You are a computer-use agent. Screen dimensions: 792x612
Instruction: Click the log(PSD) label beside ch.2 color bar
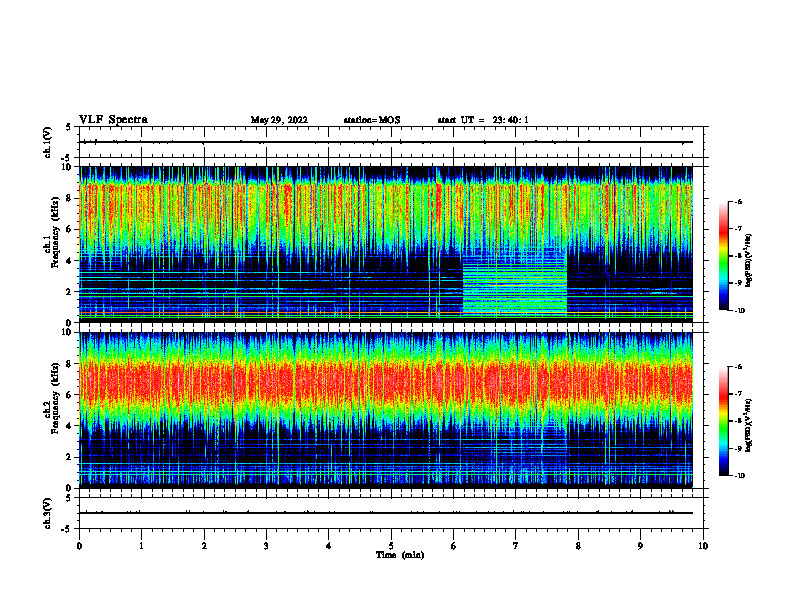click(749, 425)
